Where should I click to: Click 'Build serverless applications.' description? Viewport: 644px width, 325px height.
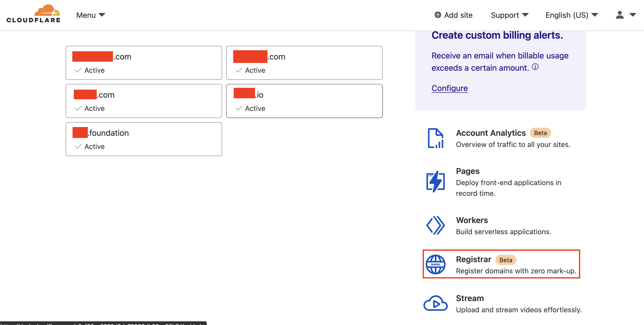[503, 232]
